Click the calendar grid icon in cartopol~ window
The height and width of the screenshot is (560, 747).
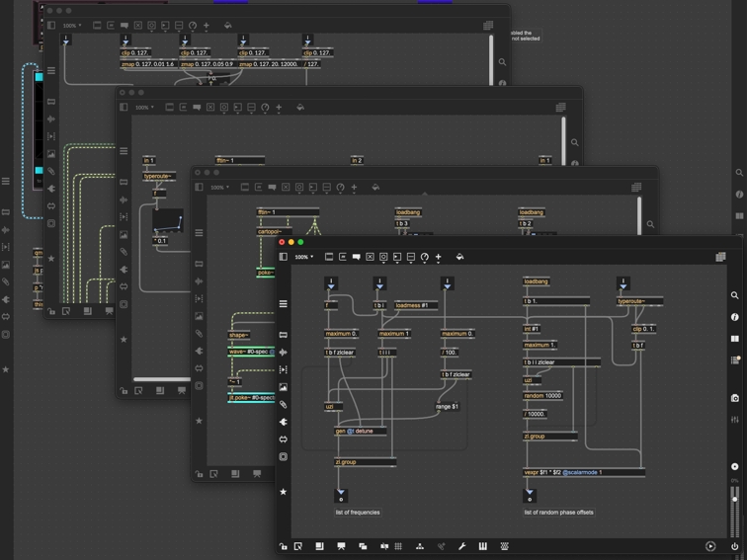636,187
